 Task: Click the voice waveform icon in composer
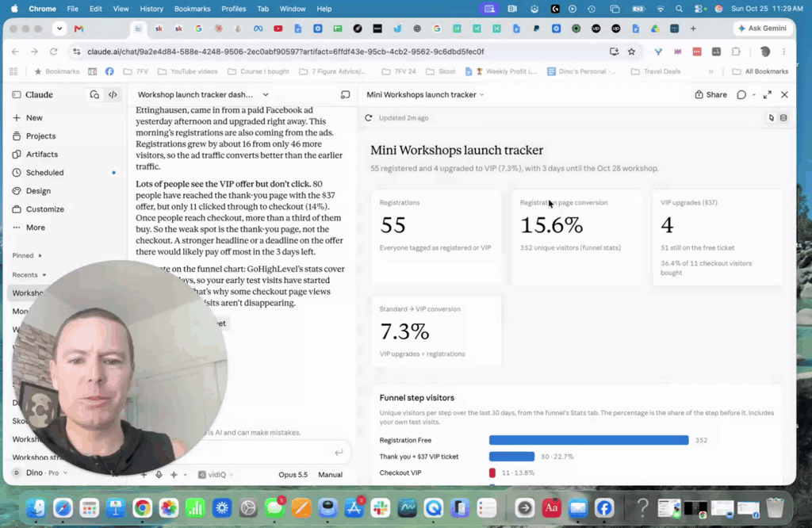click(174, 475)
